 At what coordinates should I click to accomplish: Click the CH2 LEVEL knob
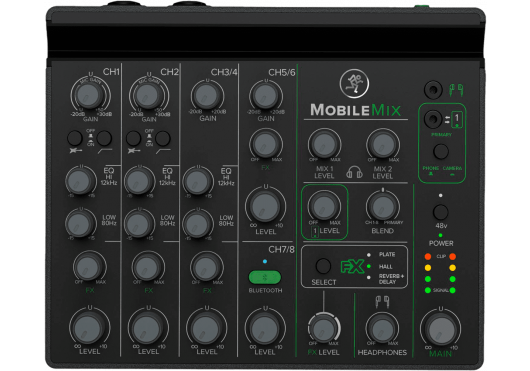[148, 328]
